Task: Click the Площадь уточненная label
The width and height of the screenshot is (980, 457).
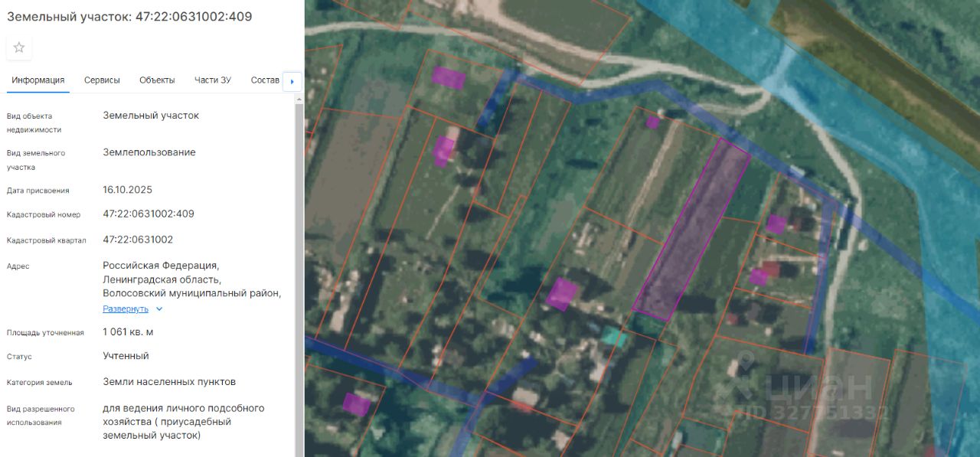Action: pos(45,333)
